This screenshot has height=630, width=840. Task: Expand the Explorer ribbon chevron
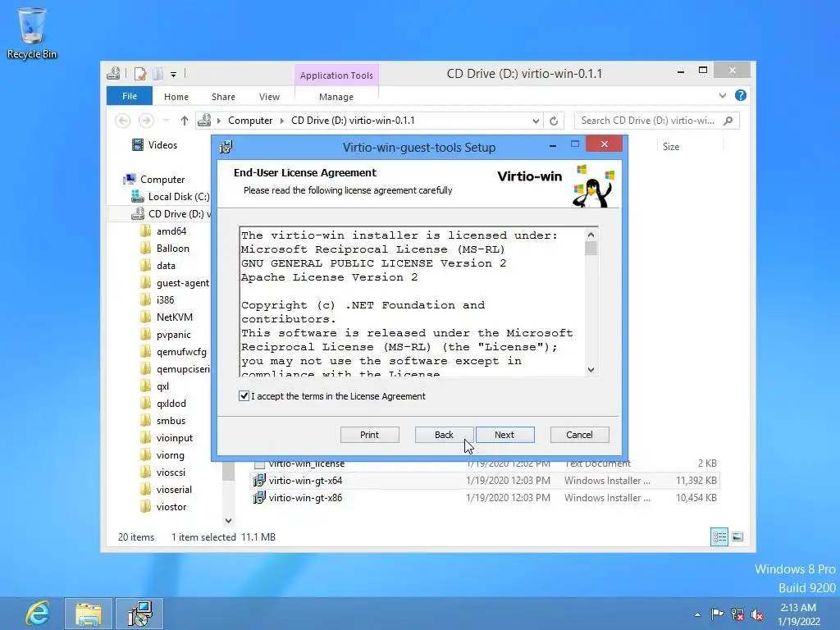pyautogui.click(x=722, y=95)
